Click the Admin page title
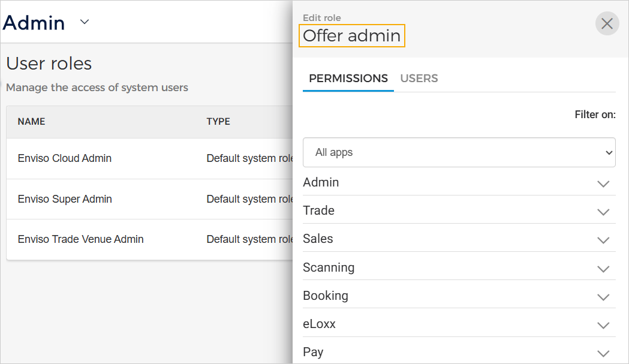 (x=34, y=23)
